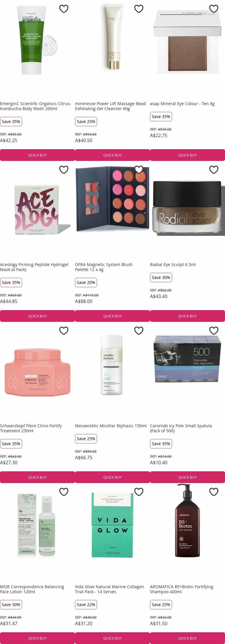225x644 pixels.
Task: Click Save 35% badge on Aceology mask
Action: pyautogui.click(x=11, y=283)
